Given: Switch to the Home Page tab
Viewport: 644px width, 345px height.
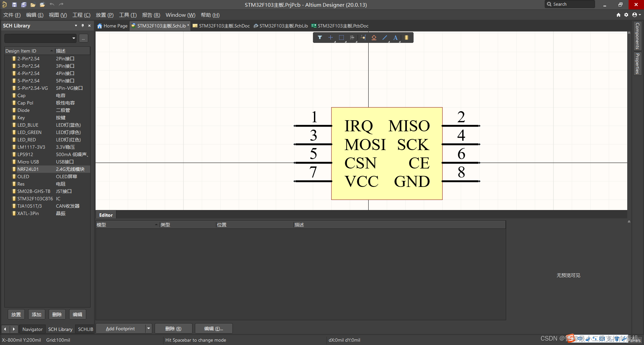Looking at the screenshot, I should click(112, 26).
